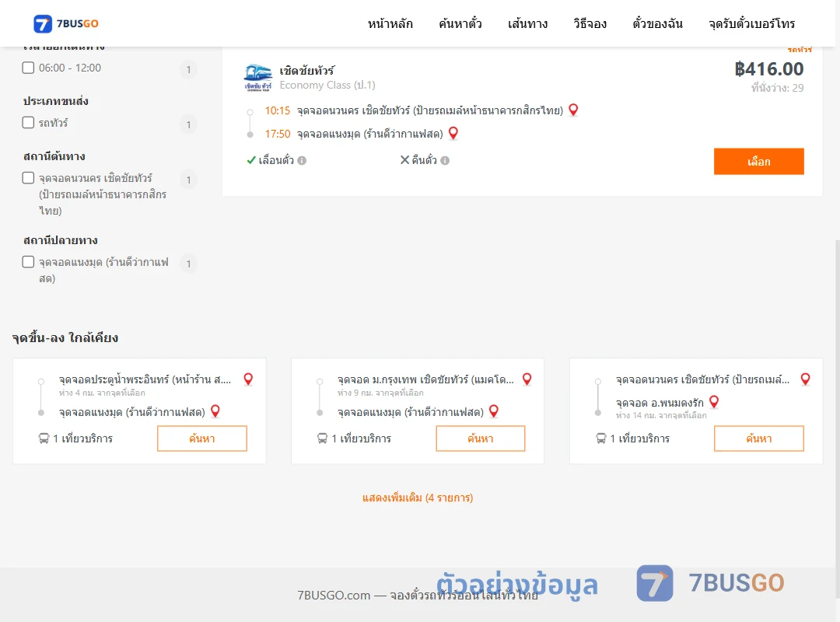Open map pin for 17:50 จุดจอดแนงมุด stop
The width and height of the screenshot is (840, 622).
pyautogui.click(x=453, y=133)
